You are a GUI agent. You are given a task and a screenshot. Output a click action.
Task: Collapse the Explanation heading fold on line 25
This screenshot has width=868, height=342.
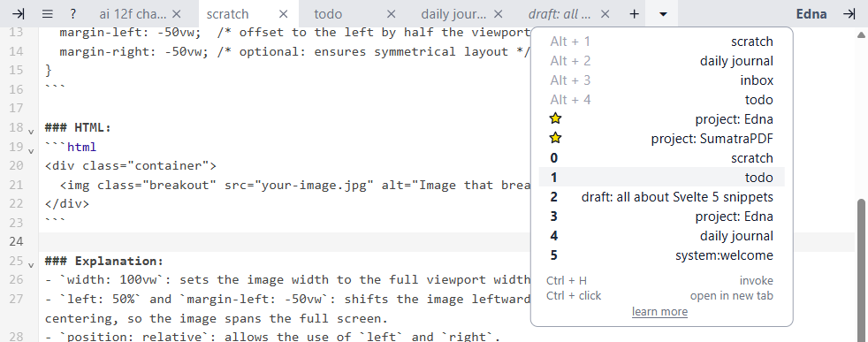31,264
